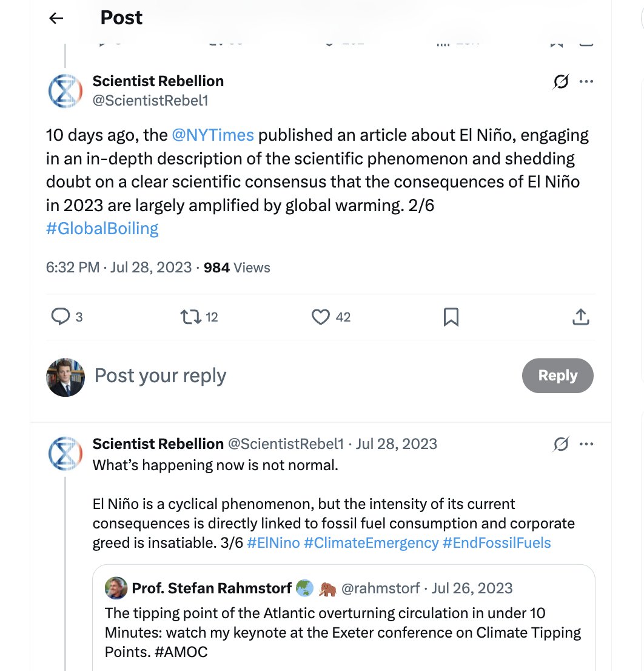The width and height of the screenshot is (644, 671).
Task: Go back using the arrow icon
Action: click(56, 18)
